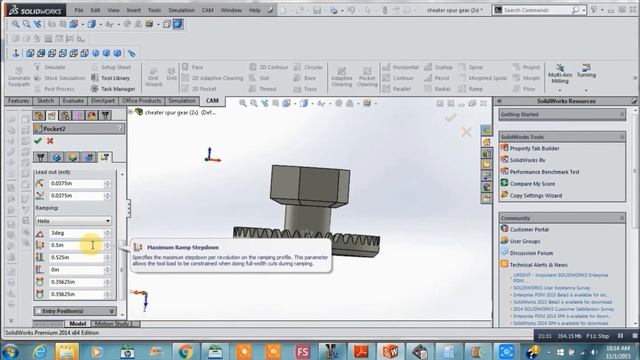Select the 2D Contour operation
The image size is (640, 360).
[269, 67]
